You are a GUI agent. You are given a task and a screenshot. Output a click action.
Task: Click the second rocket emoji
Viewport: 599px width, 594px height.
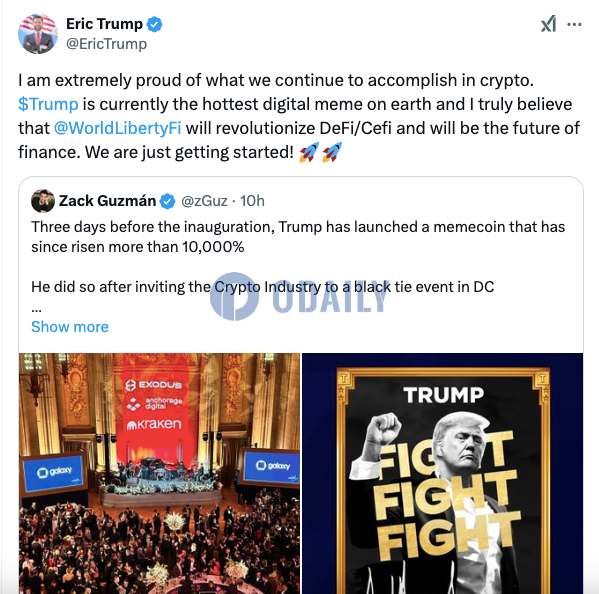[x=332, y=152]
